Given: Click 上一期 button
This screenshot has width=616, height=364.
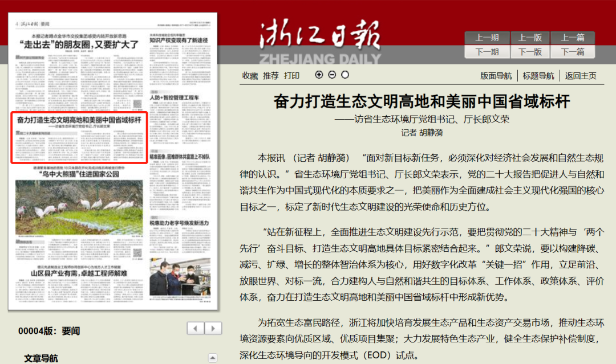Looking at the screenshot, I should coord(487,38).
